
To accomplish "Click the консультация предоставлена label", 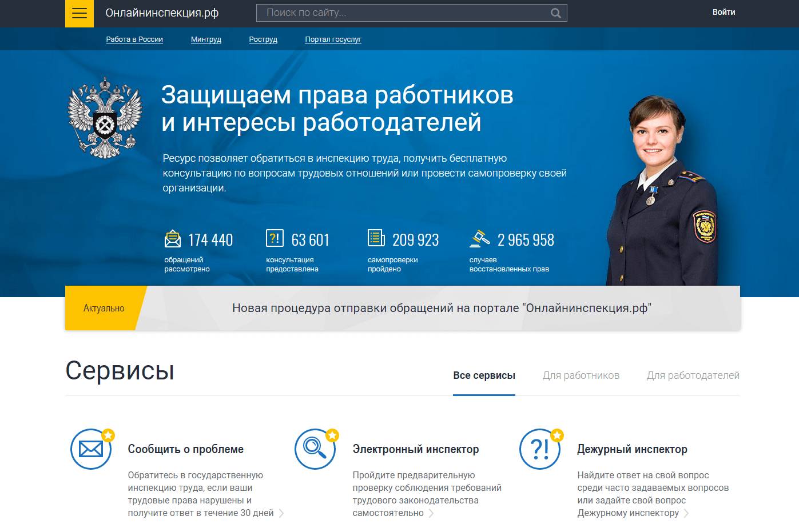I will coord(292,265).
